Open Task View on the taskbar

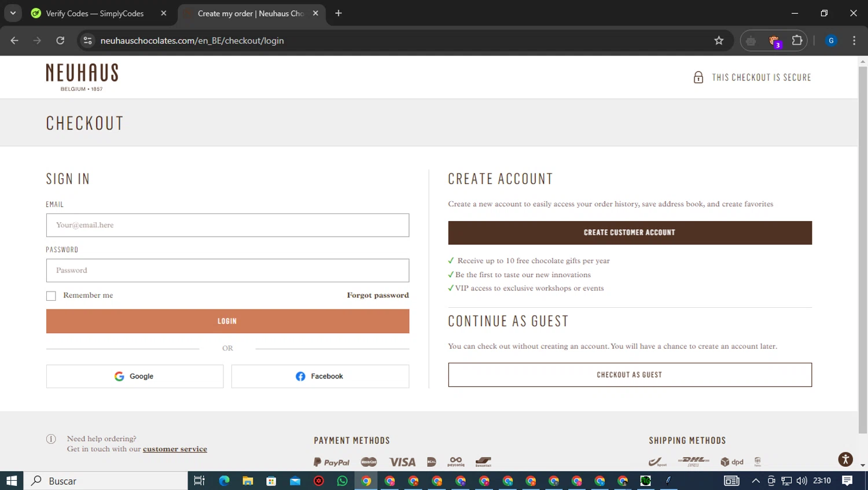(x=199, y=481)
